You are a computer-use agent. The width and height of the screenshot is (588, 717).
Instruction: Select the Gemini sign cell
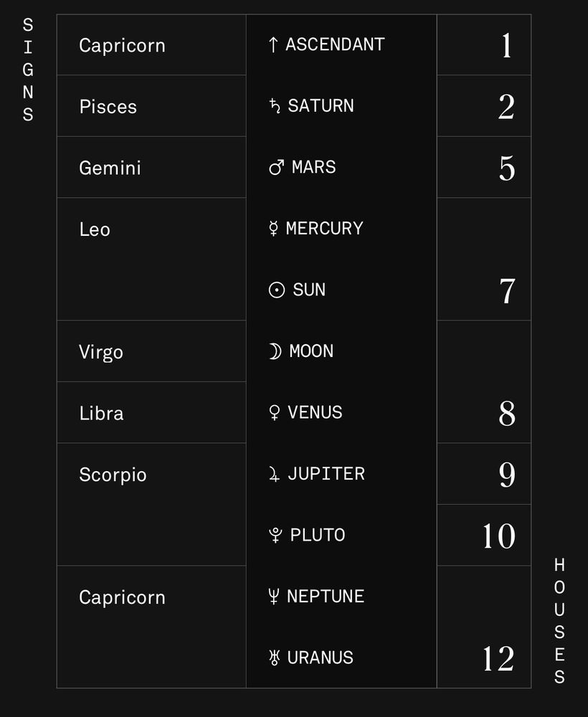coord(151,167)
